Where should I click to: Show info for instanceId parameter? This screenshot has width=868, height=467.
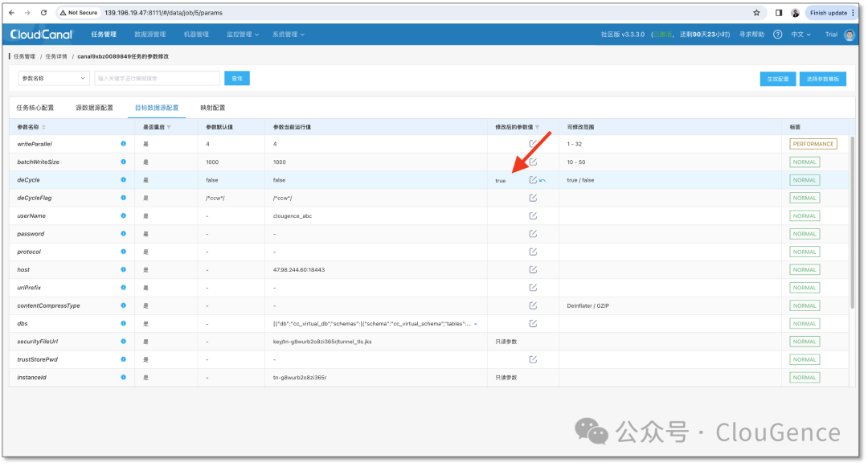[124, 377]
